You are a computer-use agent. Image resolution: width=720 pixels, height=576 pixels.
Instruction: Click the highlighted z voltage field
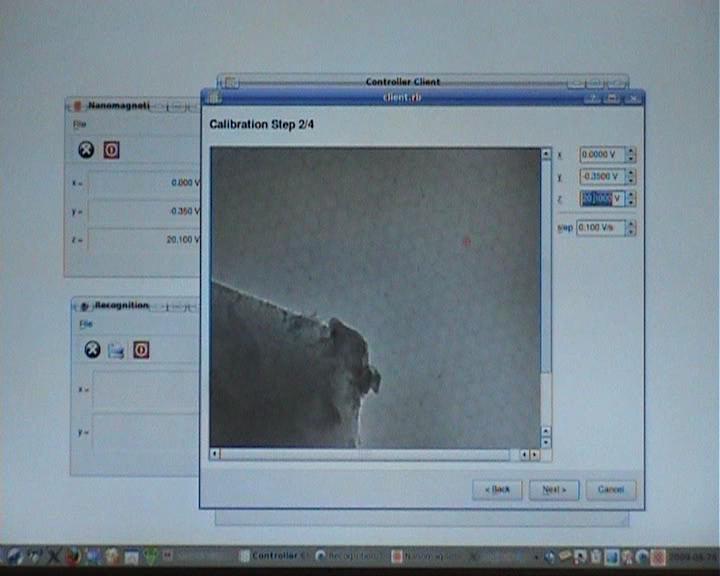(602, 198)
